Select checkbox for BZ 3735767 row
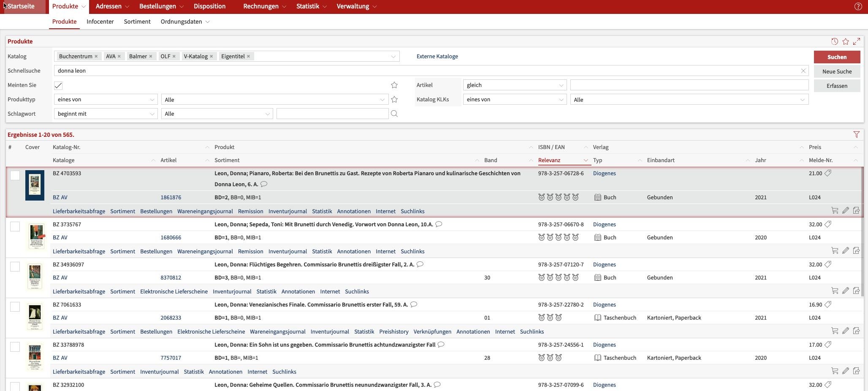The width and height of the screenshot is (868, 391). [15, 226]
